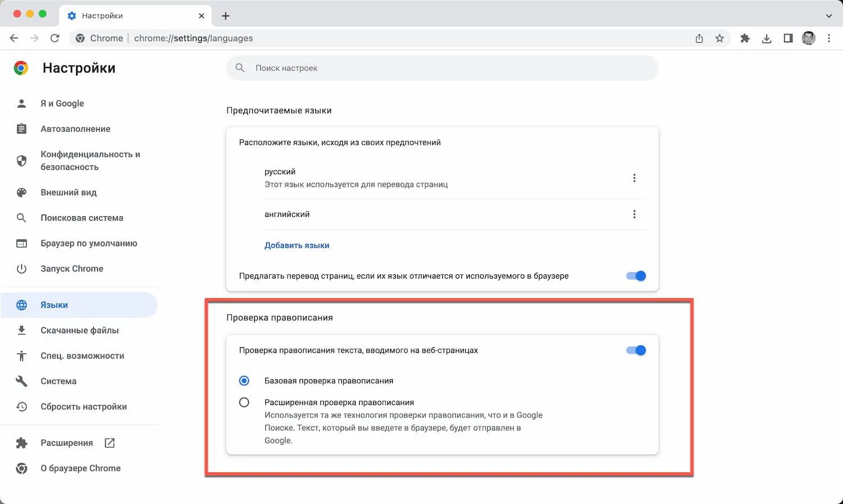Image resolution: width=843 pixels, height=504 pixels.
Task: Click the Добавить языки link
Action: tap(297, 246)
